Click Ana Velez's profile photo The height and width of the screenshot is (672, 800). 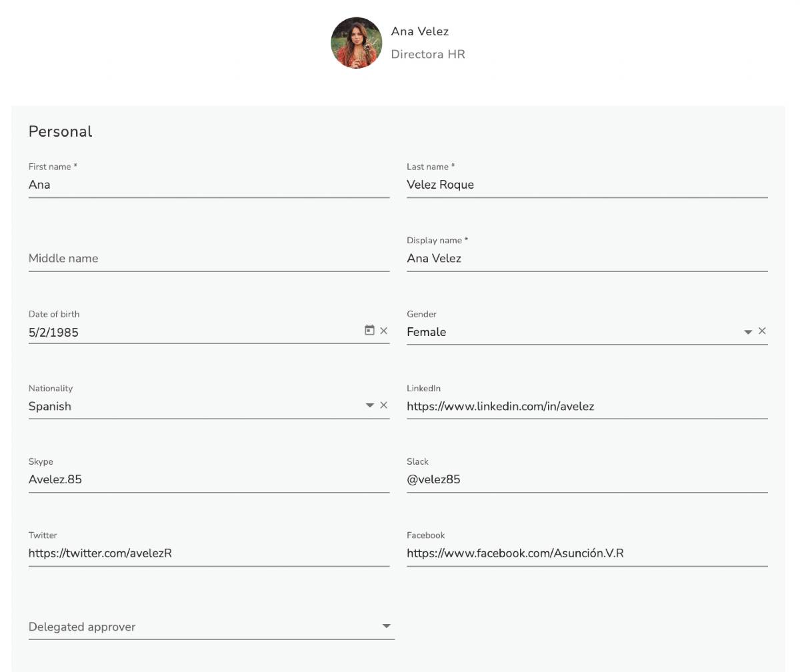point(356,42)
